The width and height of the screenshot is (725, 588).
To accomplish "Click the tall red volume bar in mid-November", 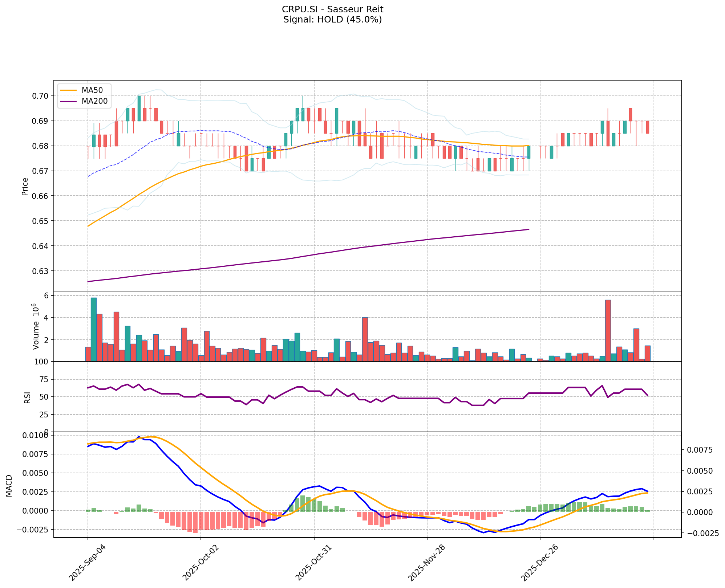I will (365, 339).
